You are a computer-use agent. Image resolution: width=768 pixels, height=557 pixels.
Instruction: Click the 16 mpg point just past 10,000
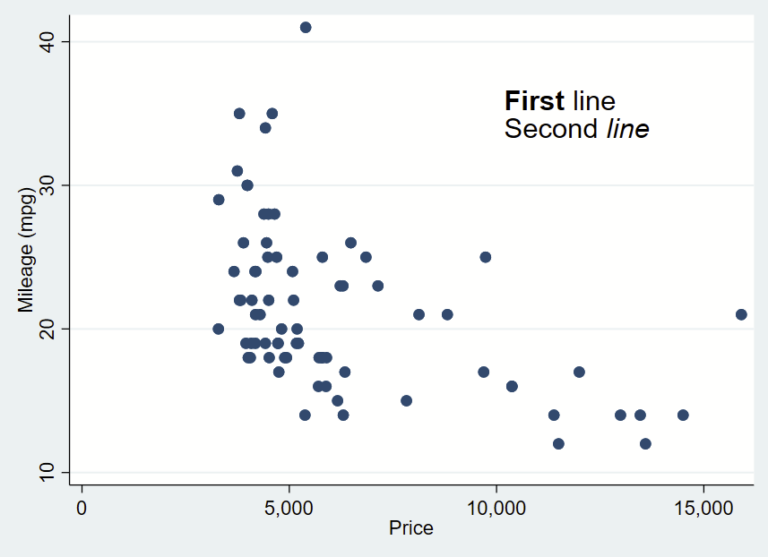click(512, 386)
